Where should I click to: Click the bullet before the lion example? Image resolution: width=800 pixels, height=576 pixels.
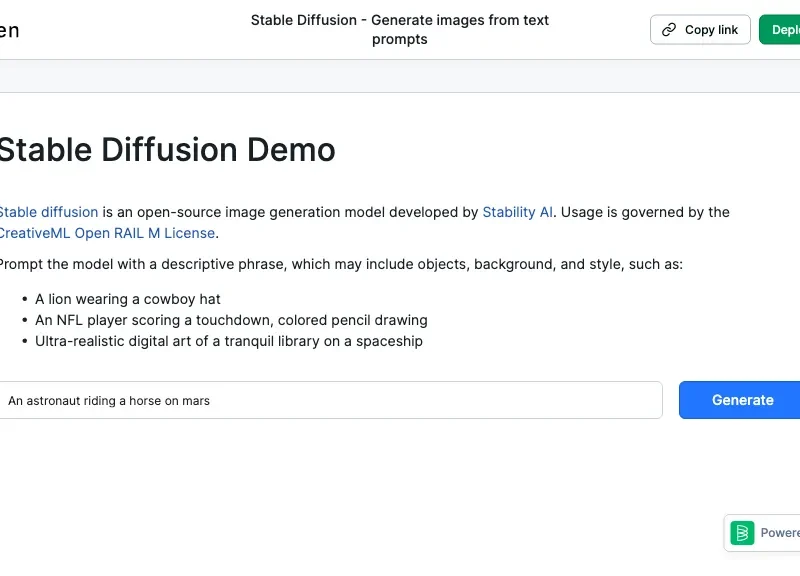click(24, 299)
